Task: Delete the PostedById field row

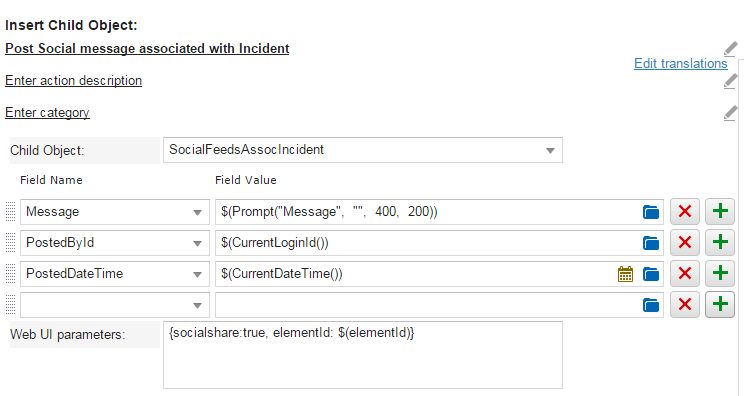Action: (x=685, y=242)
